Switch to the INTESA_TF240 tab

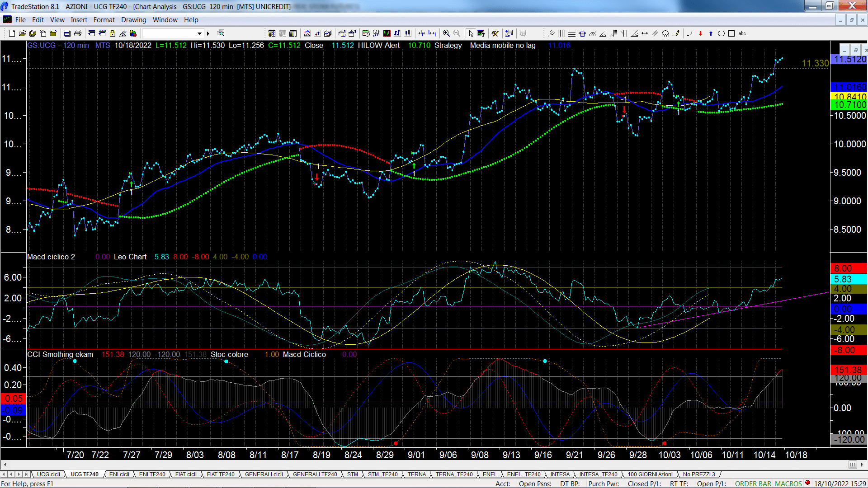[x=599, y=474]
